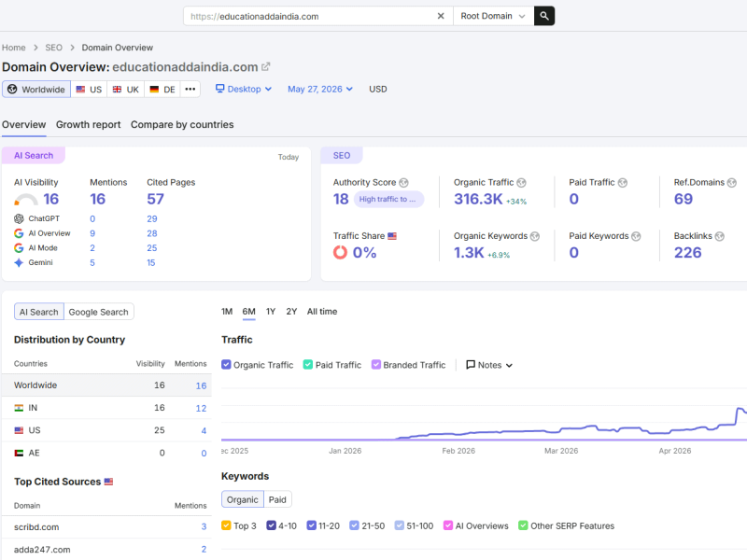Open the Desktop device dropdown
Image resolution: width=747 pixels, height=560 pixels.
click(x=244, y=89)
